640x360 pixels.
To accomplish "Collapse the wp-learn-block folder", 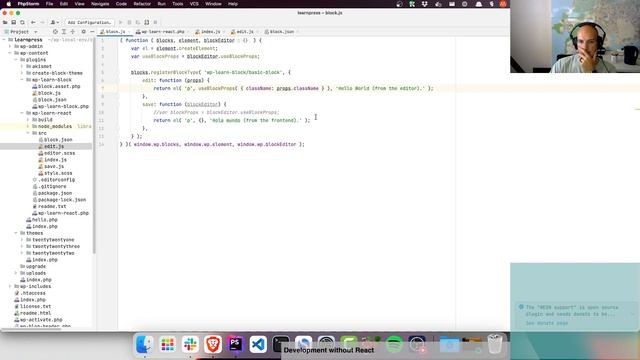I will point(22,80).
